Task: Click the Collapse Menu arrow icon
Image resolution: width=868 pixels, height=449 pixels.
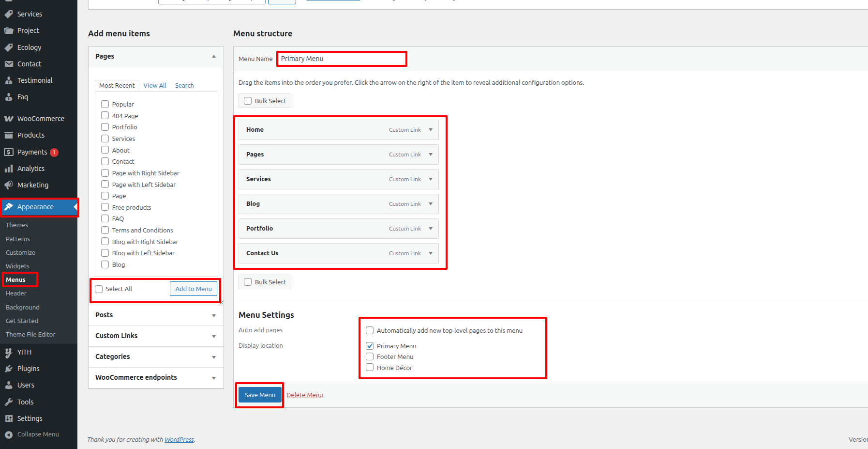Action: pos(9,434)
